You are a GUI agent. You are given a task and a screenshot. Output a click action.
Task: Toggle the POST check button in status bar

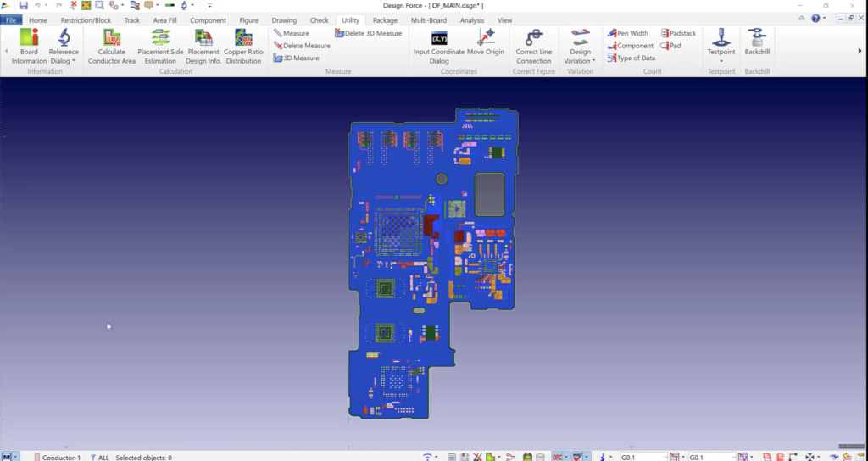(x=577, y=457)
